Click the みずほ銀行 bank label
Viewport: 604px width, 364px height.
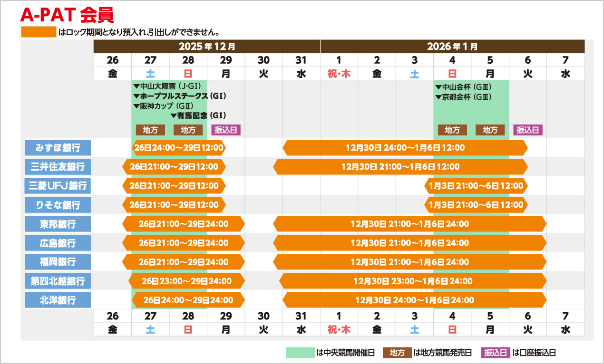point(58,148)
